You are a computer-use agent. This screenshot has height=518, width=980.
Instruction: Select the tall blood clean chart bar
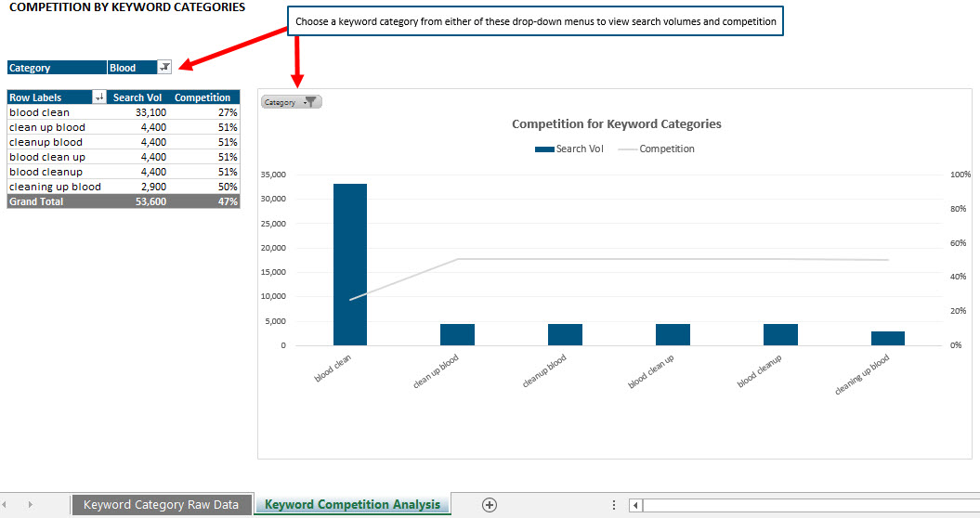pyautogui.click(x=350, y=265)
